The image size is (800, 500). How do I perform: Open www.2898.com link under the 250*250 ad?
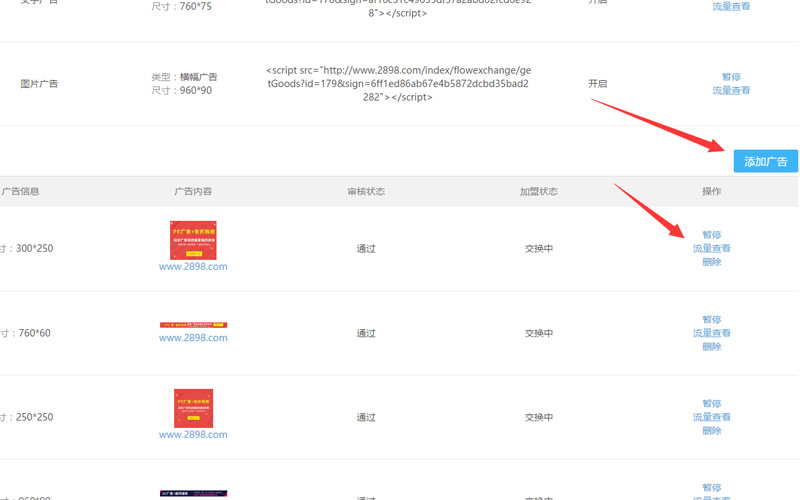tap(193, 435)
